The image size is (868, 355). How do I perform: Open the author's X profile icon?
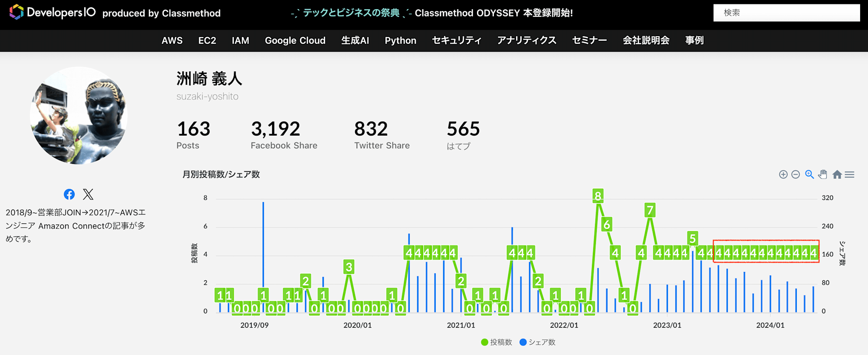[88, 194]
